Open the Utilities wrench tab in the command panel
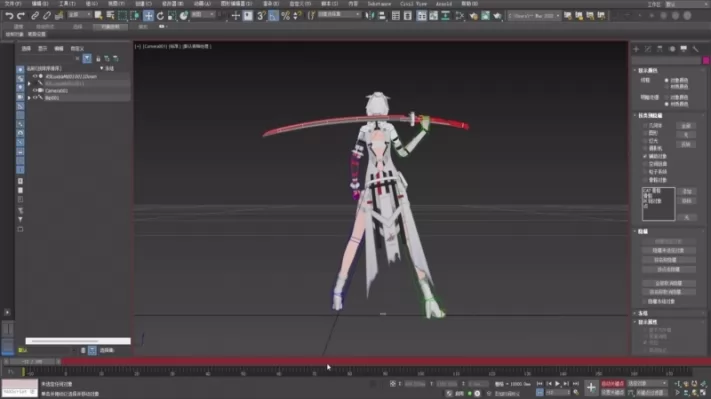Image resolution: width=711 pixels, height=399 pixels. [x=695, y=49]
